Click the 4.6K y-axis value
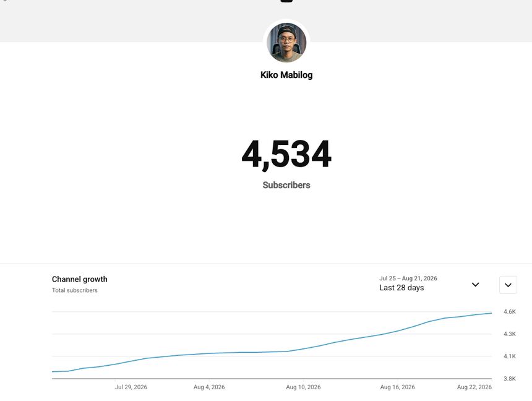This screenshot has height=401, width=532. 510,312
